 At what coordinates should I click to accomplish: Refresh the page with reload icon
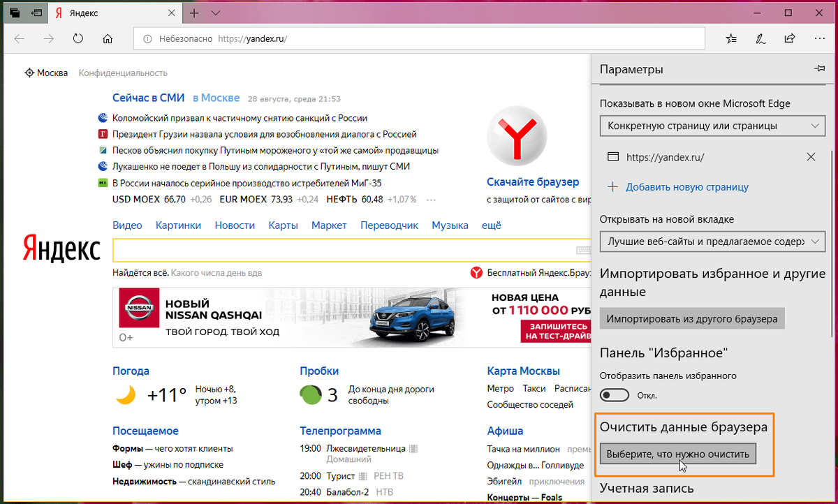[78, 38]
